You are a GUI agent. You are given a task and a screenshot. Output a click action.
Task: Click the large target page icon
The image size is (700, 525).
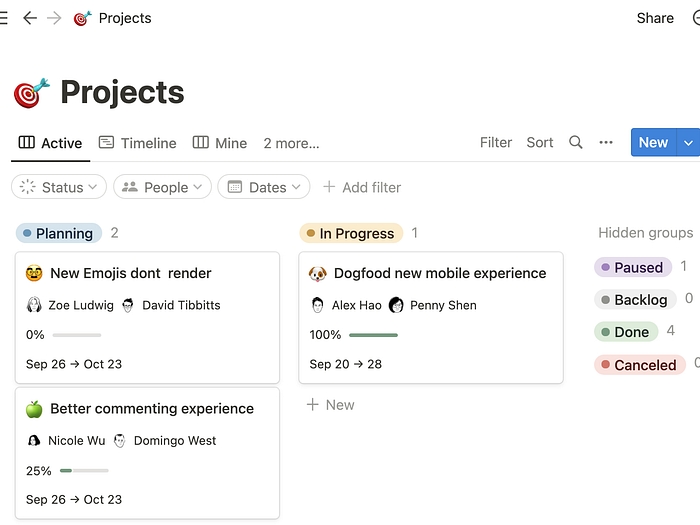[x=31, y=93]
